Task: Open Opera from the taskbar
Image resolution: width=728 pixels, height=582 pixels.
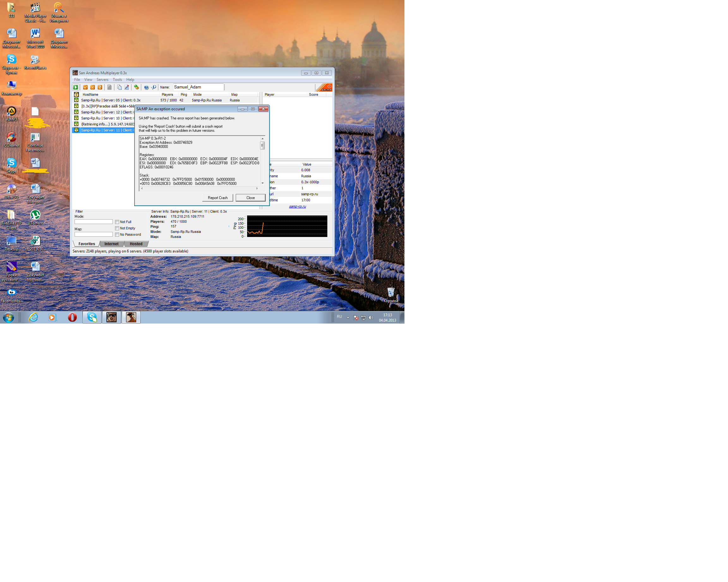Action: point(72,317)
